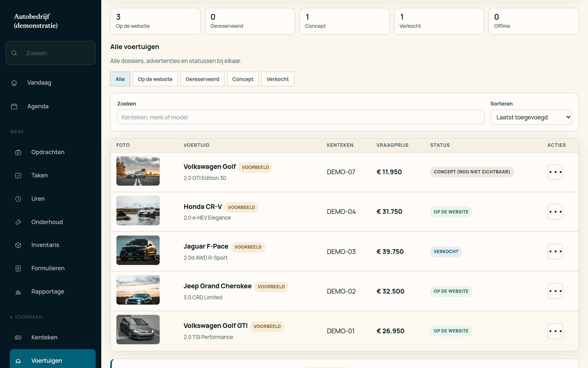The image size is (588, 368).
Task: Click the Jaguar F-Pace vehicle name
Action: click(206, 246)
